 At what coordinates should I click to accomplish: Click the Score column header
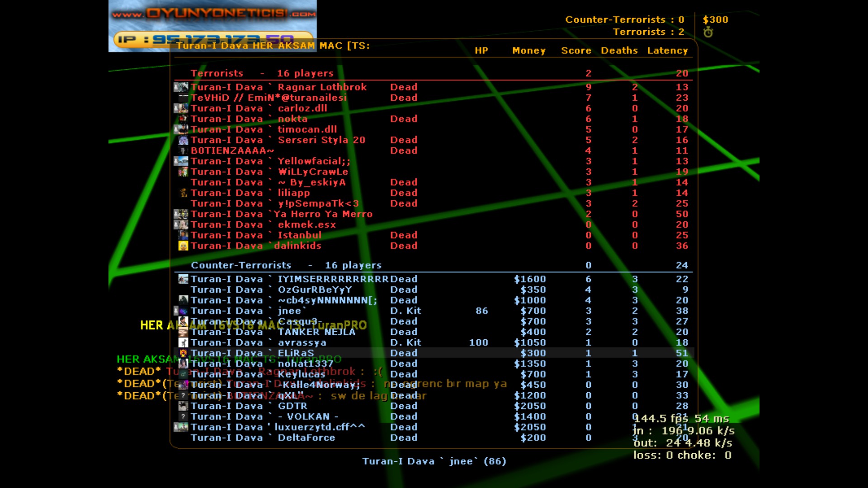(576, 51)
